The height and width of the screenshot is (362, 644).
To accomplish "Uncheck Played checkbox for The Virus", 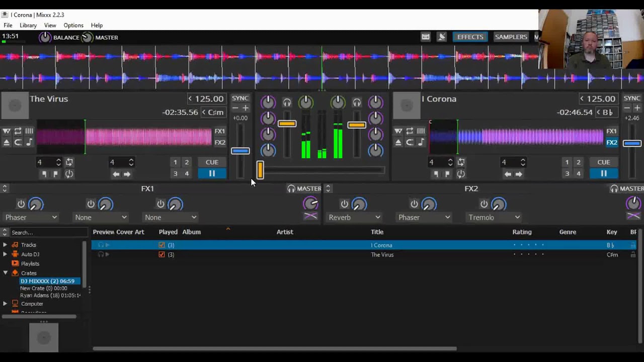I will tap(162, 254).
